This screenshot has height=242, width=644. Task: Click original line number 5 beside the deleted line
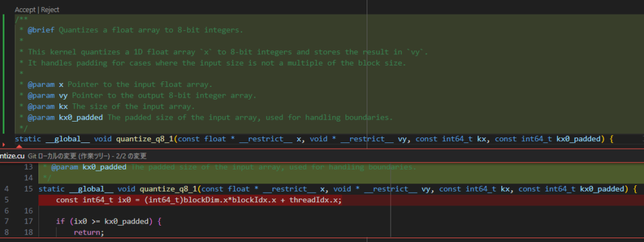[x=6, y=200]
